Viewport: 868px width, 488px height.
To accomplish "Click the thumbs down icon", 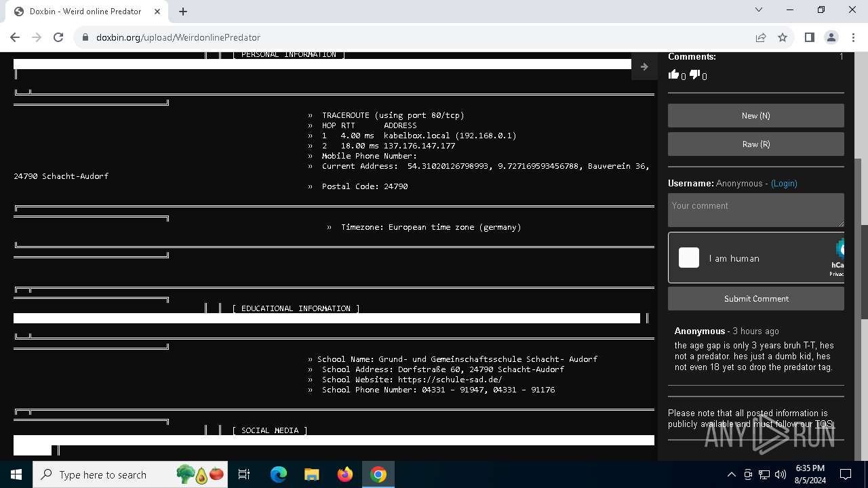I will point(694,75).
